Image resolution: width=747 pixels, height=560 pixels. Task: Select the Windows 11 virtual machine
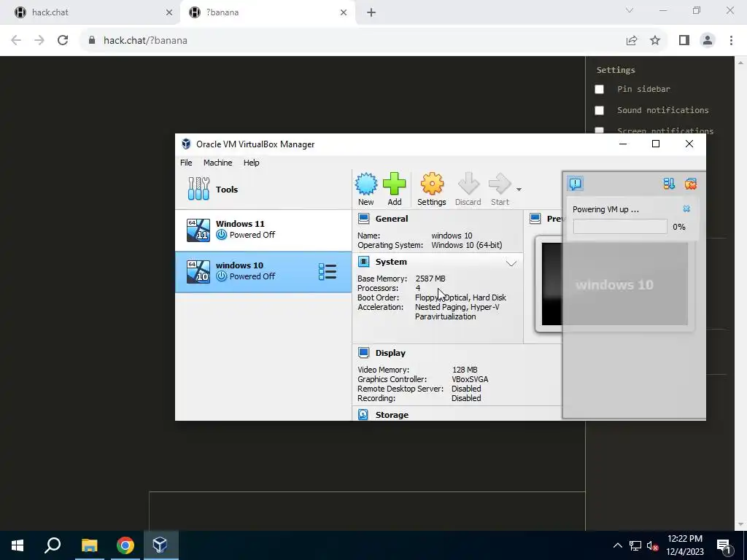click(263, 230)
